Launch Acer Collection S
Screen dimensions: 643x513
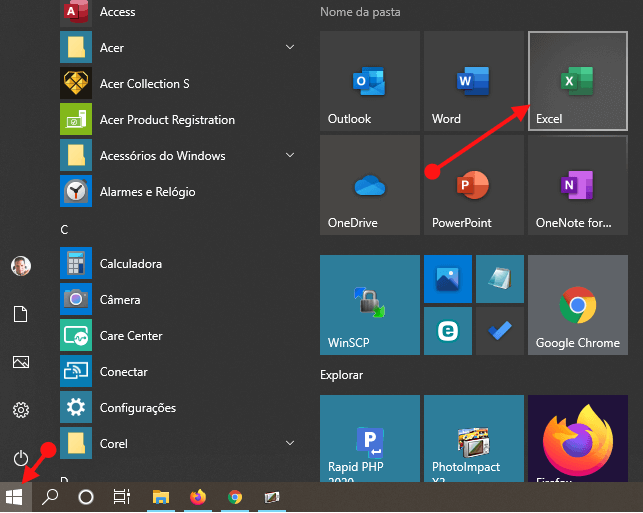(179, 84)
